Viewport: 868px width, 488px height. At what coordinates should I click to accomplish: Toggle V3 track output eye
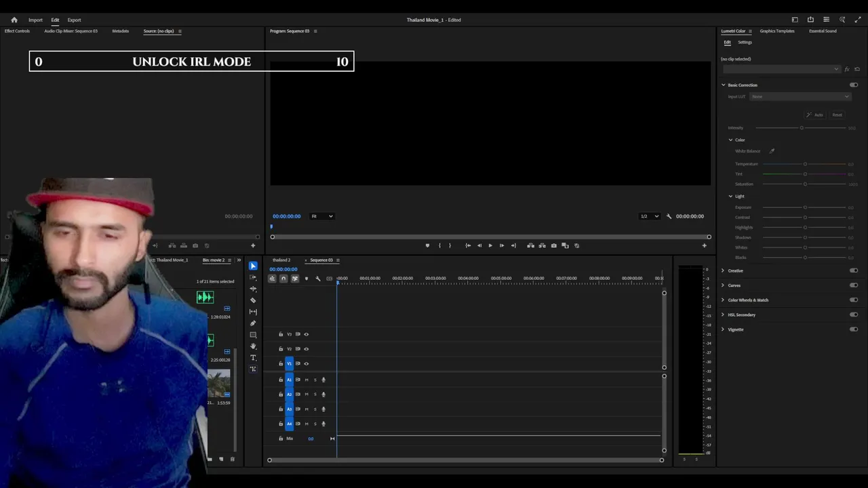click(x=306, y=334)
